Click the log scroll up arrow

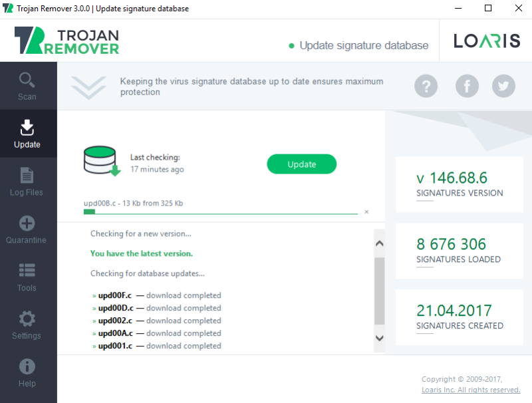(380, 243)
